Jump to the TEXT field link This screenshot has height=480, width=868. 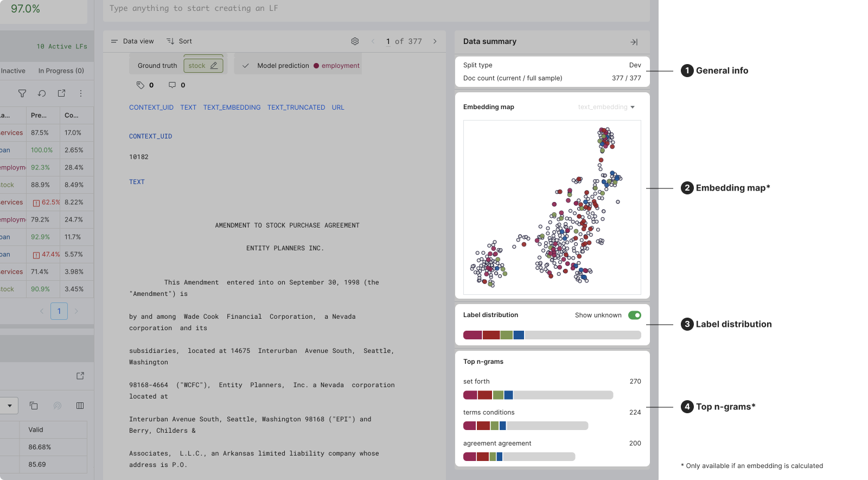188,108
